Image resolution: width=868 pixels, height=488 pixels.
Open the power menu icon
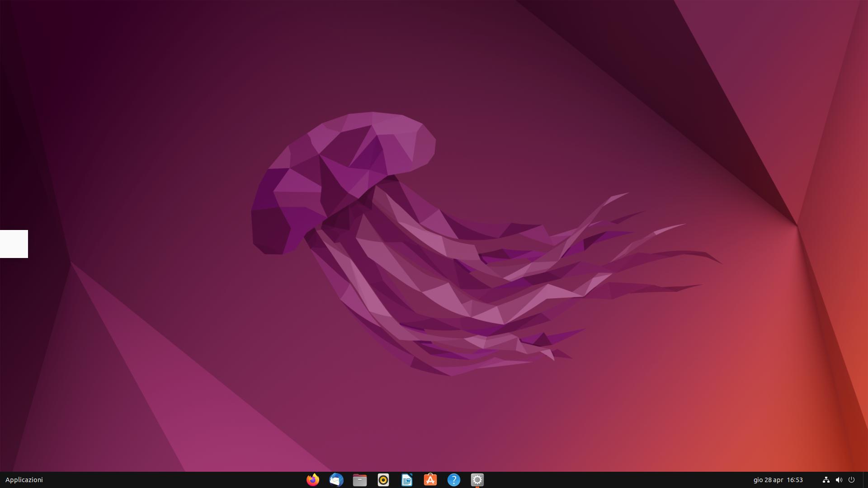(852, 480)
